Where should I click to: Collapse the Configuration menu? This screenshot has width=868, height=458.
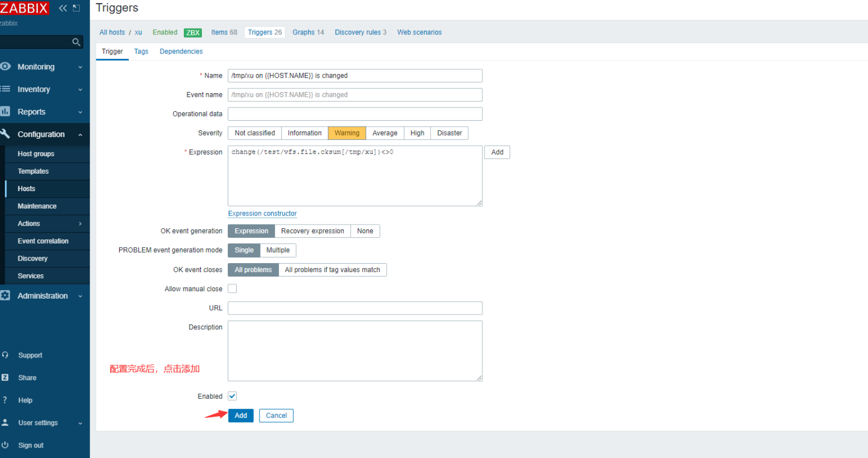80,134
